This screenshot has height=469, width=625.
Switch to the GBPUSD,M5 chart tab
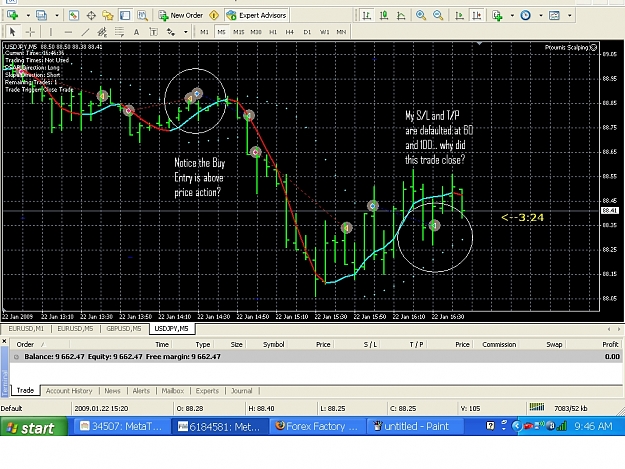pyautogui.click(x=124, y=329)
